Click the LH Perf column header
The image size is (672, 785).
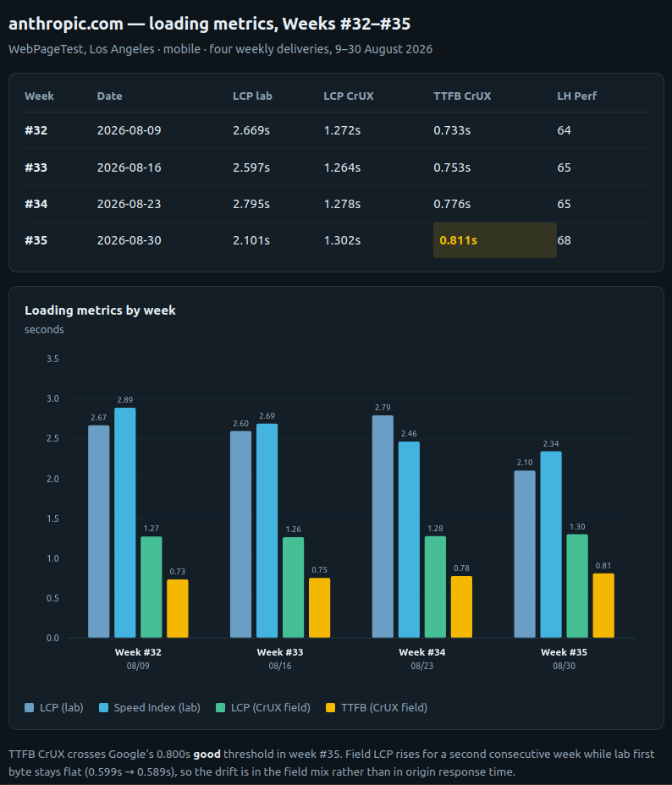(x=577, y=96)
